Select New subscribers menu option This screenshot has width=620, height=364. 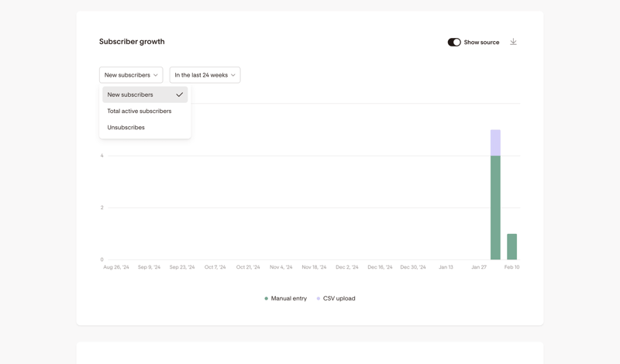tap(145, 94)
